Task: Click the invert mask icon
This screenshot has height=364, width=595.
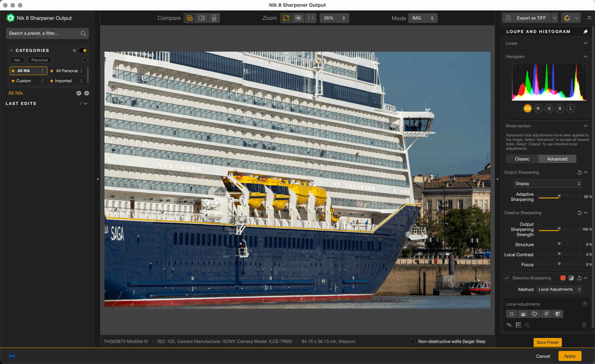Action: tap(518, 325)
